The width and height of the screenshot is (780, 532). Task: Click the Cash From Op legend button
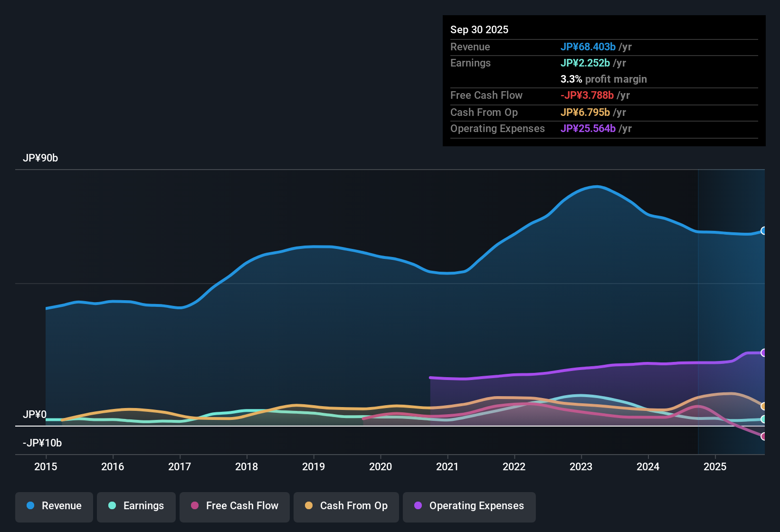click(x=346, y=506)
